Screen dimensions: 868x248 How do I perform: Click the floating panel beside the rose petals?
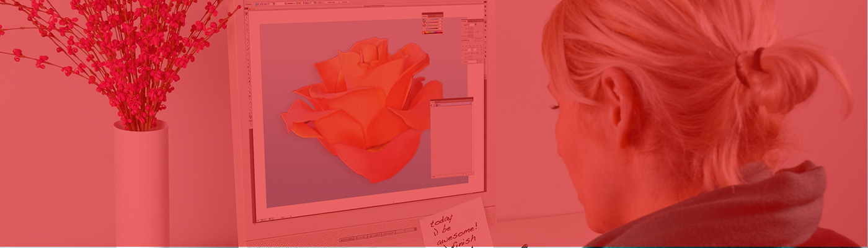pyautogui.click(x=452, y=138)
